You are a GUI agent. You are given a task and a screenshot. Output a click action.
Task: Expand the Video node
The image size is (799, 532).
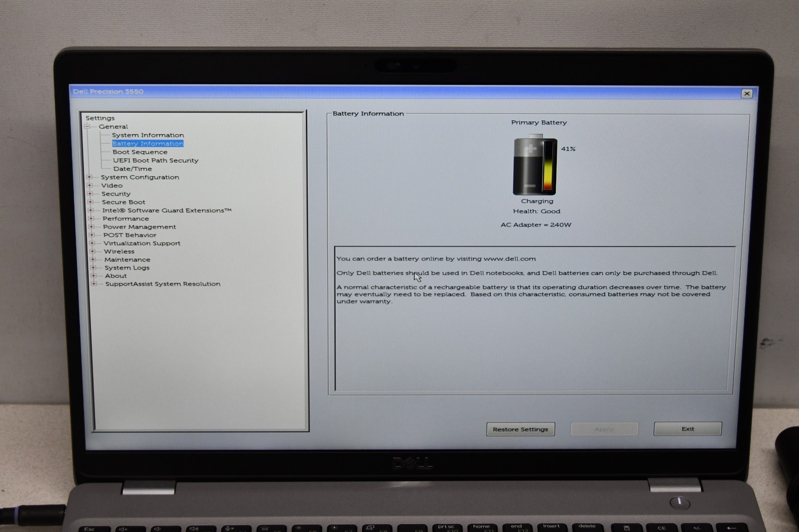click(90, 185)
